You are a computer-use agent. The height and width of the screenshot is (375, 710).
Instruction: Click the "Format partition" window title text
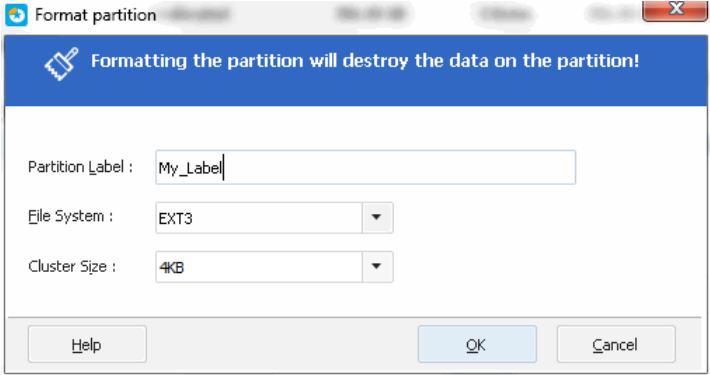pyautogui.click(x=96, y=15)
